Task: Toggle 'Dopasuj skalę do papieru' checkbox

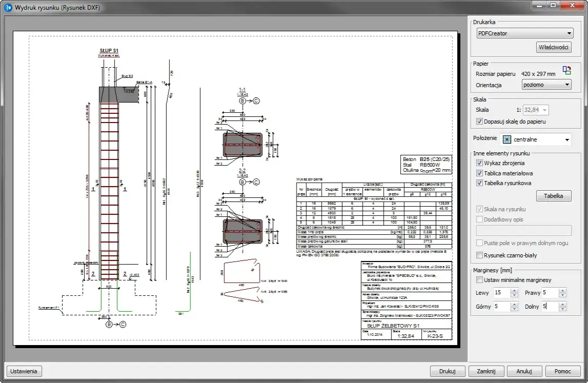Action: (x=479, y=122)
